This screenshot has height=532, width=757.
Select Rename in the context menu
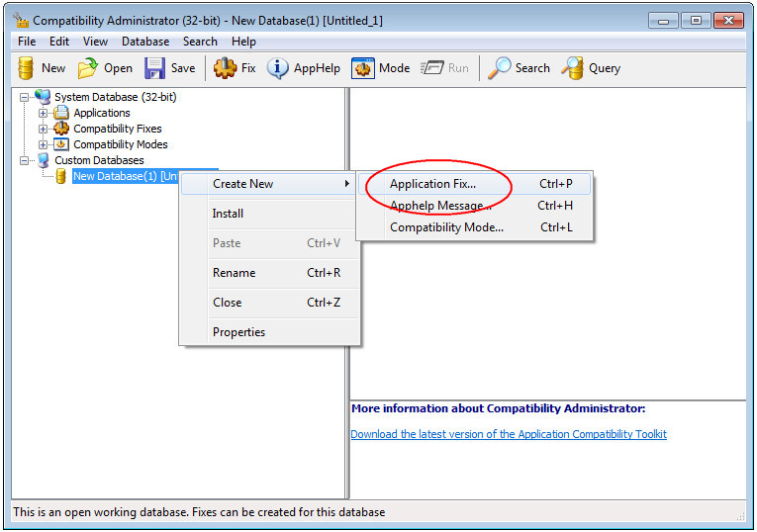pyautogui.click(x=270, y=273)
